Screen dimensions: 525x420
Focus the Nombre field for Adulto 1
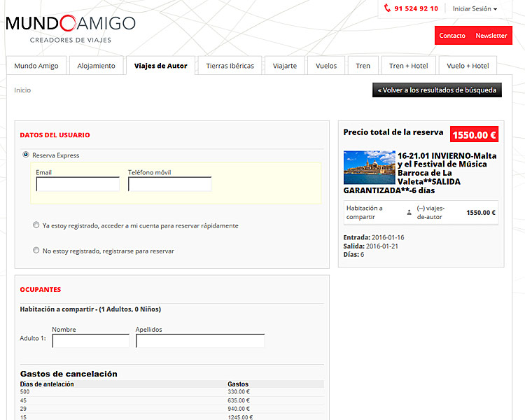(91, 341)
